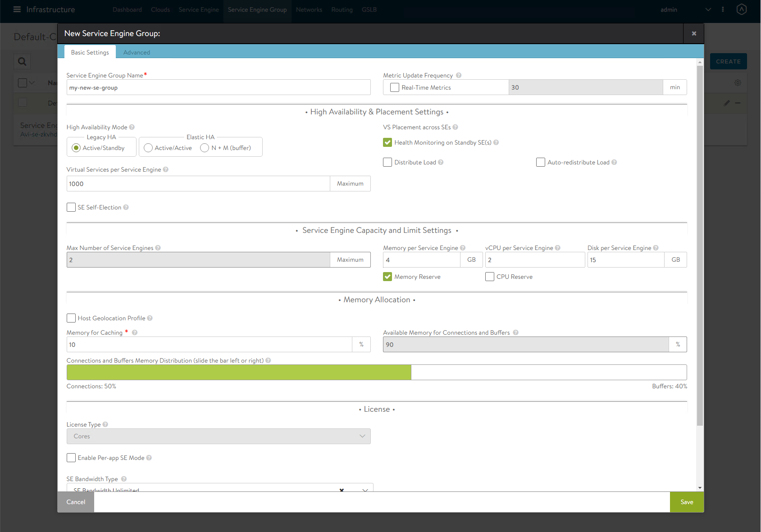Viewport: 761px width, 532px height.
Task: Show help for Memory for Caching
Action: click(135, 332)
